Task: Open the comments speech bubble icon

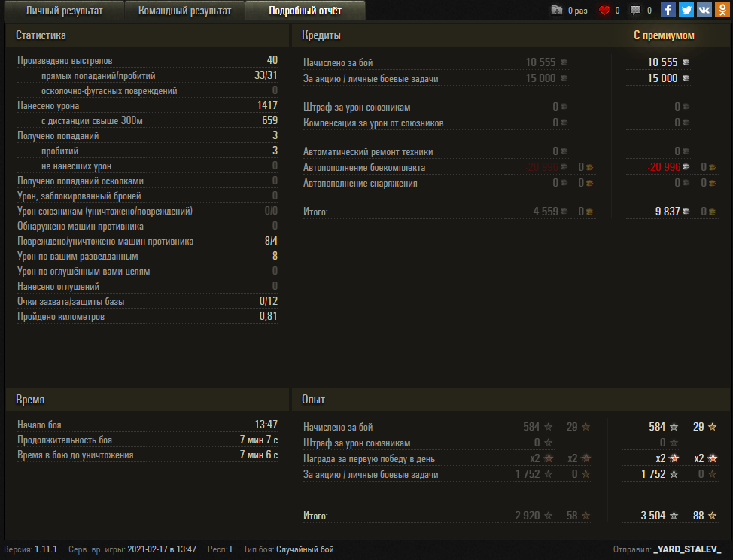Action: (x=635, y=11)
